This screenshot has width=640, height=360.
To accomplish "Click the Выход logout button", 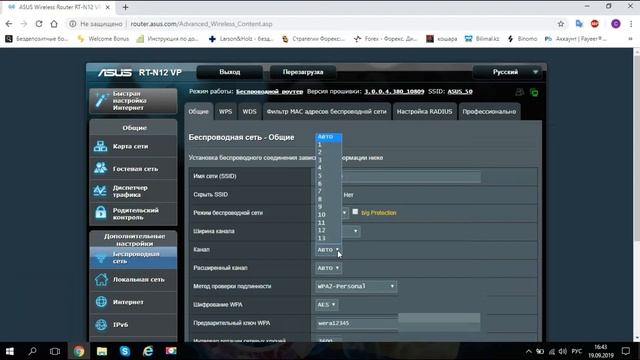I will 230,72.
